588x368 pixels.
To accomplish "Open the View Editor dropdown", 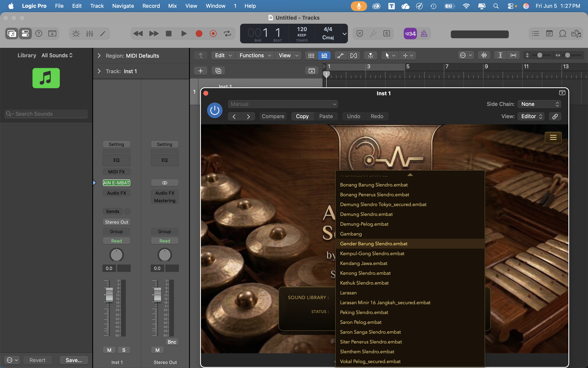I will 531,116.
